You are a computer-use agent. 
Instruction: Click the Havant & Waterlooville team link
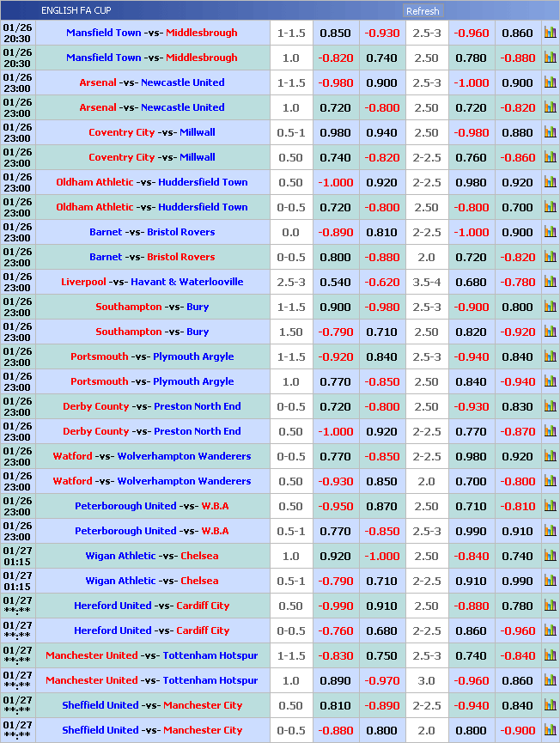(x=187, y=282)
